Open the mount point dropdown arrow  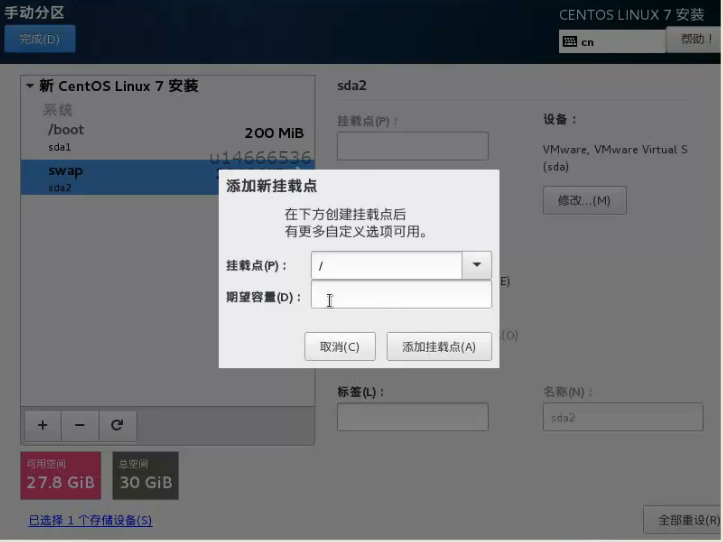coord(477,265)
